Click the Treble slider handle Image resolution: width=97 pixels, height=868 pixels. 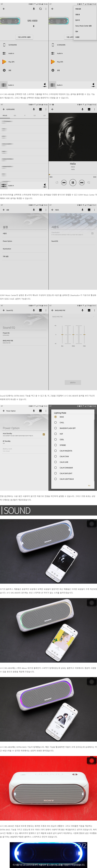[x=84, y=335]
